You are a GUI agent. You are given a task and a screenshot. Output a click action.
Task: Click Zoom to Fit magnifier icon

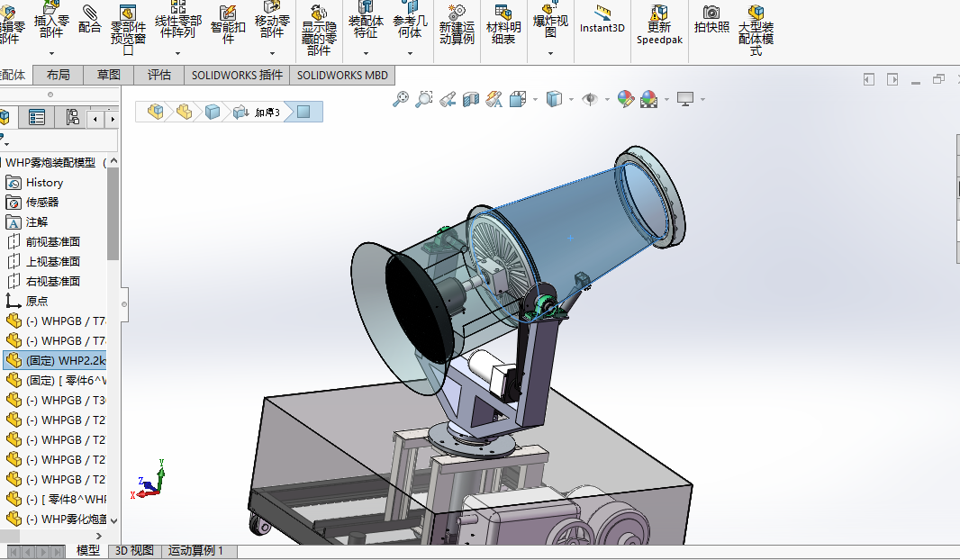pyautogui.click(x=401, y=99)
